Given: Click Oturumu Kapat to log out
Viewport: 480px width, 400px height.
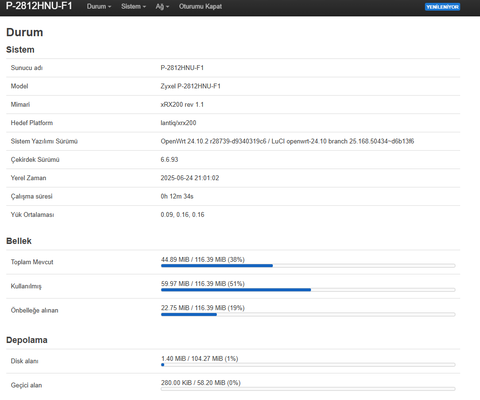Looking at the screenshot, I should [200, 6].
